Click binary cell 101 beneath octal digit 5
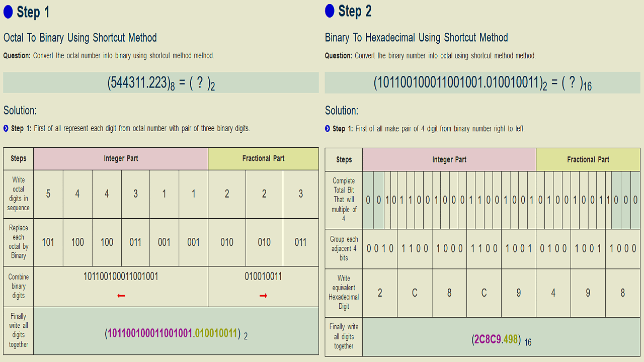The image size is (644, 362). pos(48,242)
